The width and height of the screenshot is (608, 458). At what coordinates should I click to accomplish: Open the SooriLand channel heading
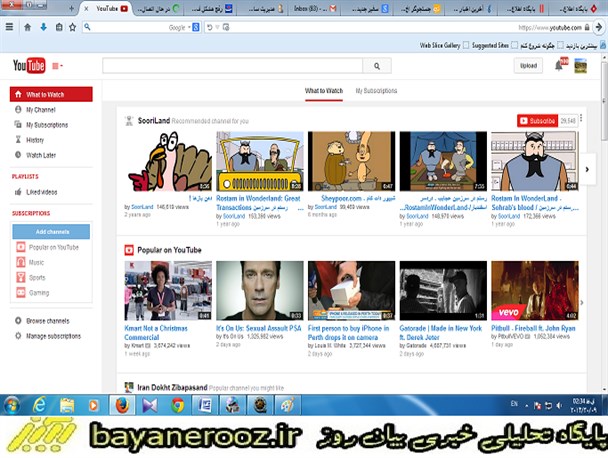coord(154,121)
